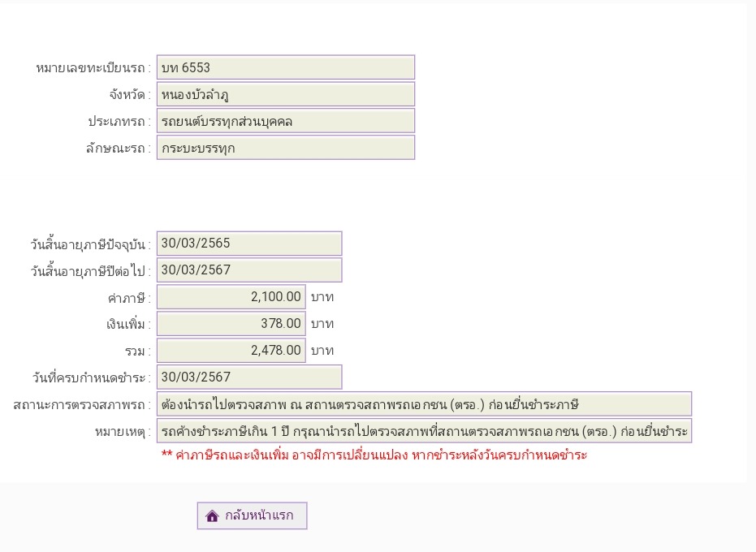Click the label เงินเพิ่ม
This screenshot has height=552, width=756.
[128, 325]
